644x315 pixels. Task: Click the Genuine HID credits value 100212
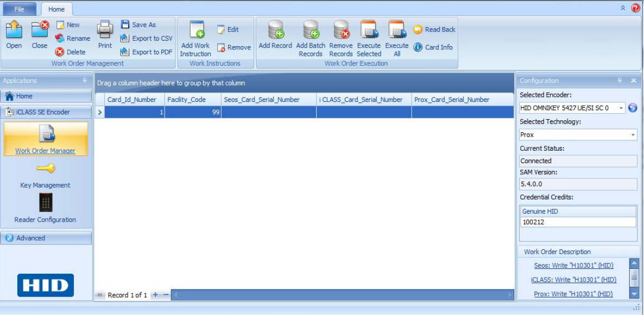click(x=578, y=222)
